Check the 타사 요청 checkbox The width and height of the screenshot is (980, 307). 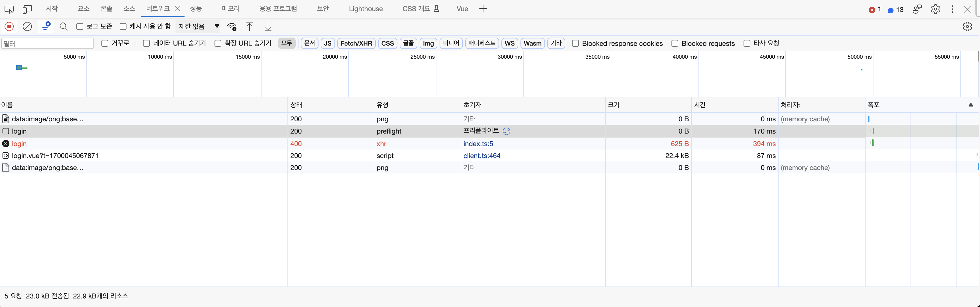point(747,43)
